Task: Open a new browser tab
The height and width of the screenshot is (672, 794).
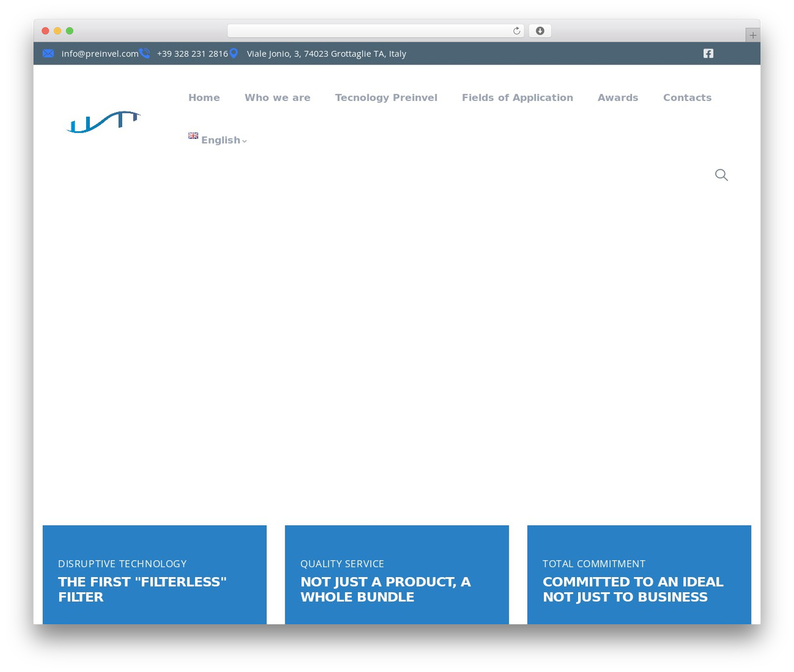Action: [752, 35]
